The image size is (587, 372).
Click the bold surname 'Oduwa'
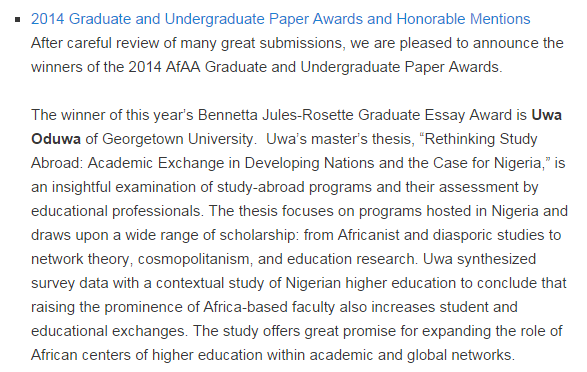point(56,139)
